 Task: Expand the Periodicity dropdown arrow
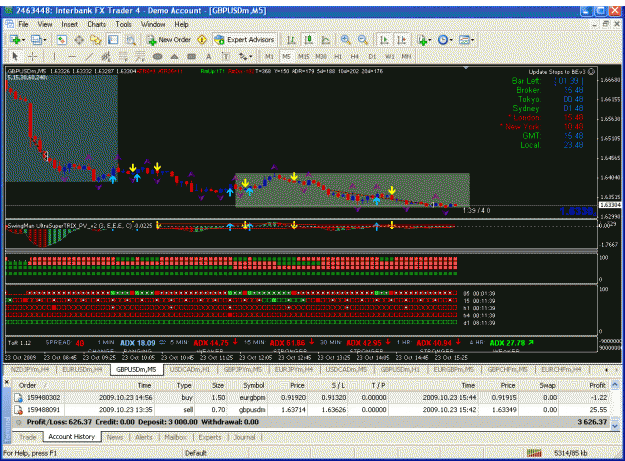[451, 40]
